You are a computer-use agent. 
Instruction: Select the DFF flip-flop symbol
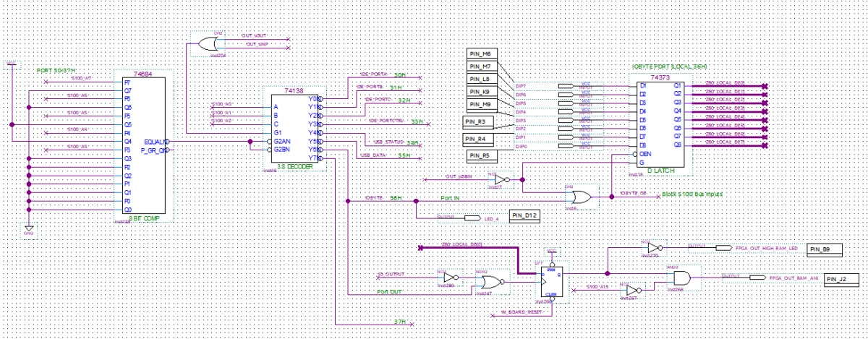[x=552, y=283]
